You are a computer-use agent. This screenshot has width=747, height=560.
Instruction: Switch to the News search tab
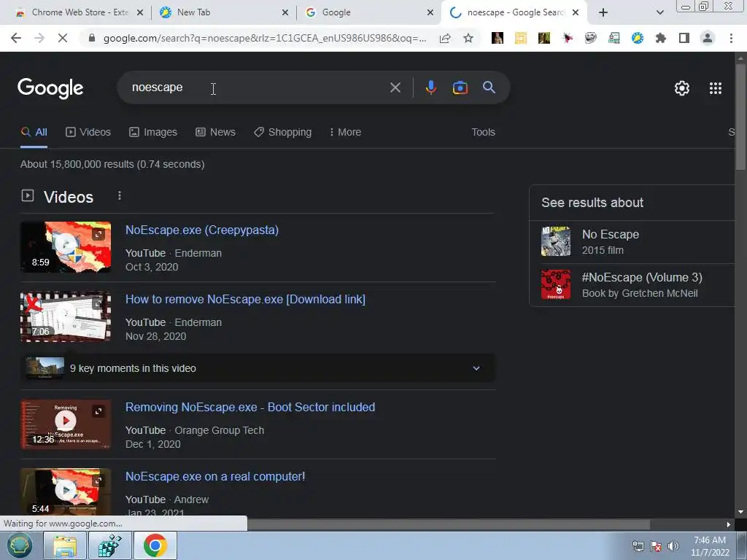pyautogui.click(x=215, y=132)
